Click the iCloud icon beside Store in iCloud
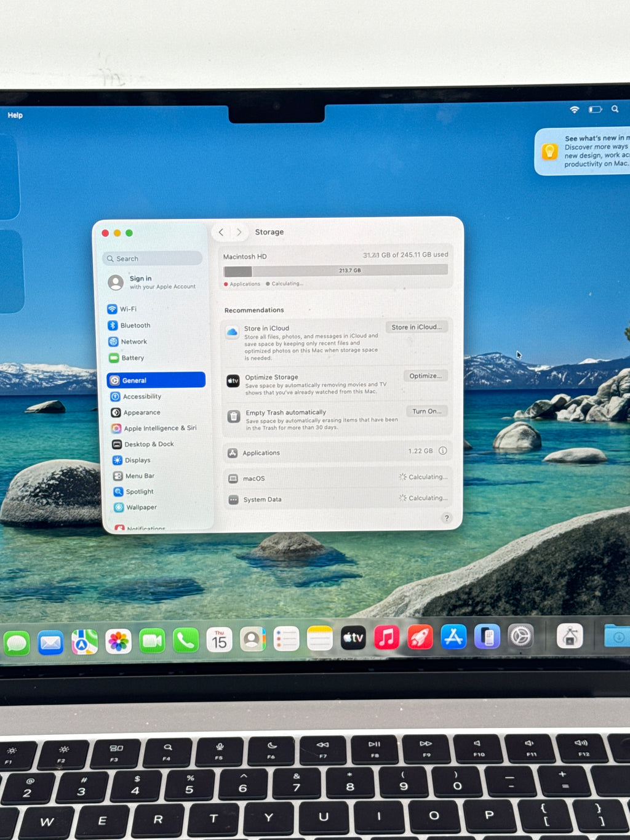The width and height of the screenshot is (630, 840). click(x=232, y=332)
